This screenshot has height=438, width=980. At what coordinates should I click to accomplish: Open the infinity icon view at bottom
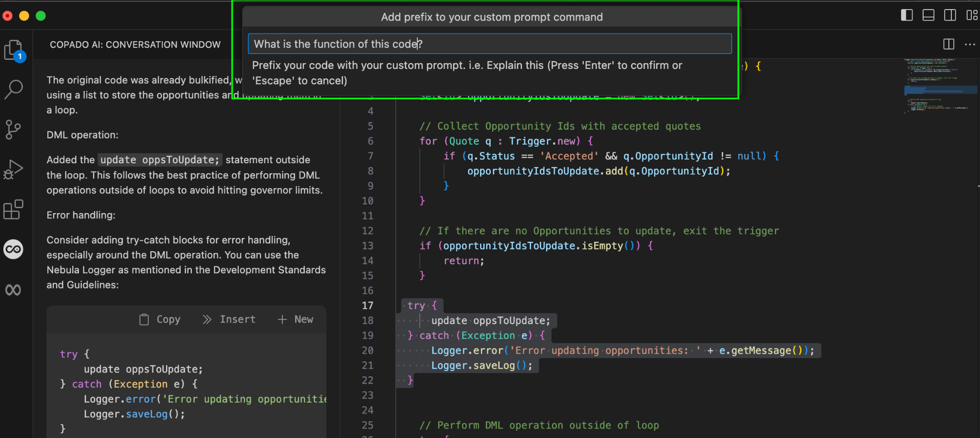coord(13,290)
